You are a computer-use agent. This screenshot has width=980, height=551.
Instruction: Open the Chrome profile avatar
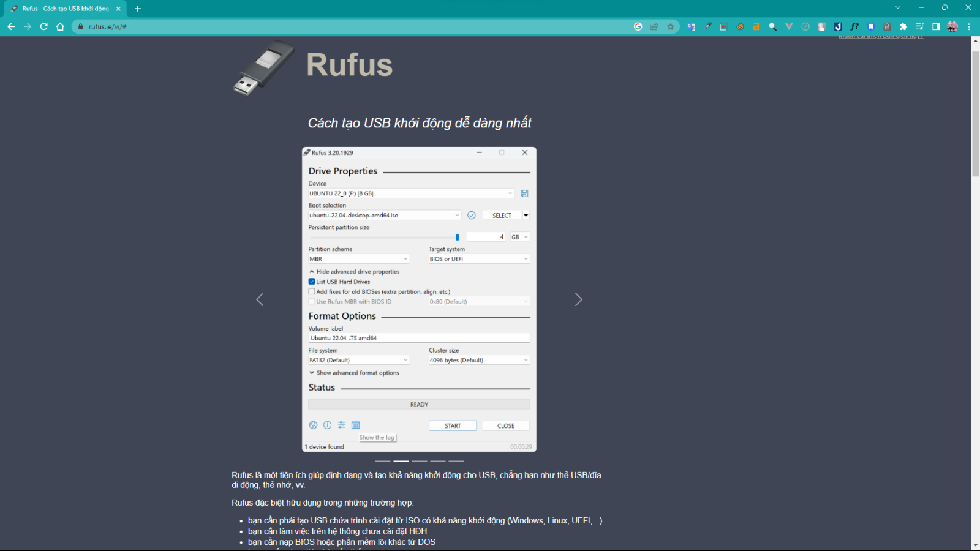(x=952, y=26)
